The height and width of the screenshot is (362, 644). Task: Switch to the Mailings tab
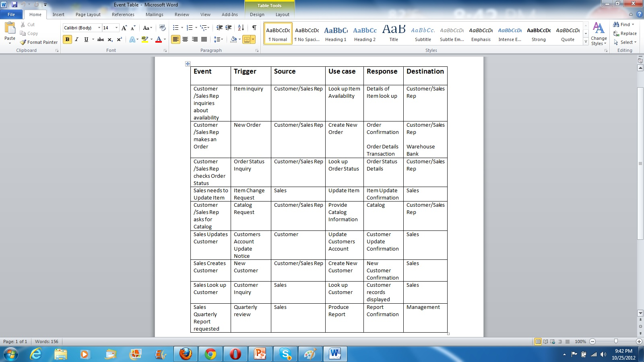pyautogui.click(x=155, y=14)
